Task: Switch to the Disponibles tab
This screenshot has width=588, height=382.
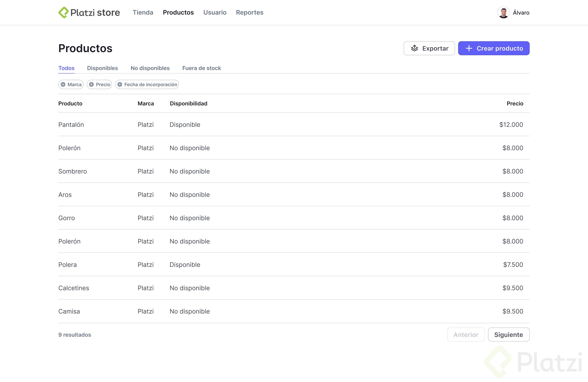Action: 102,68
